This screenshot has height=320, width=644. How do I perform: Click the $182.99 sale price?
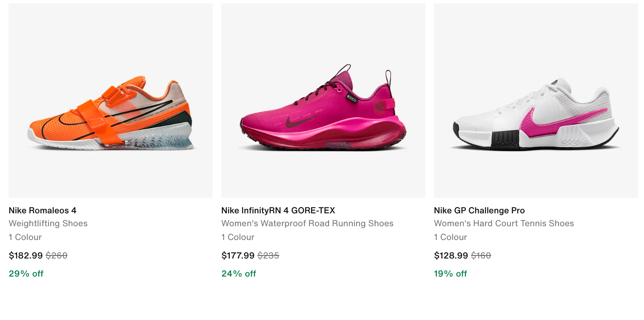tap(26, 255)
